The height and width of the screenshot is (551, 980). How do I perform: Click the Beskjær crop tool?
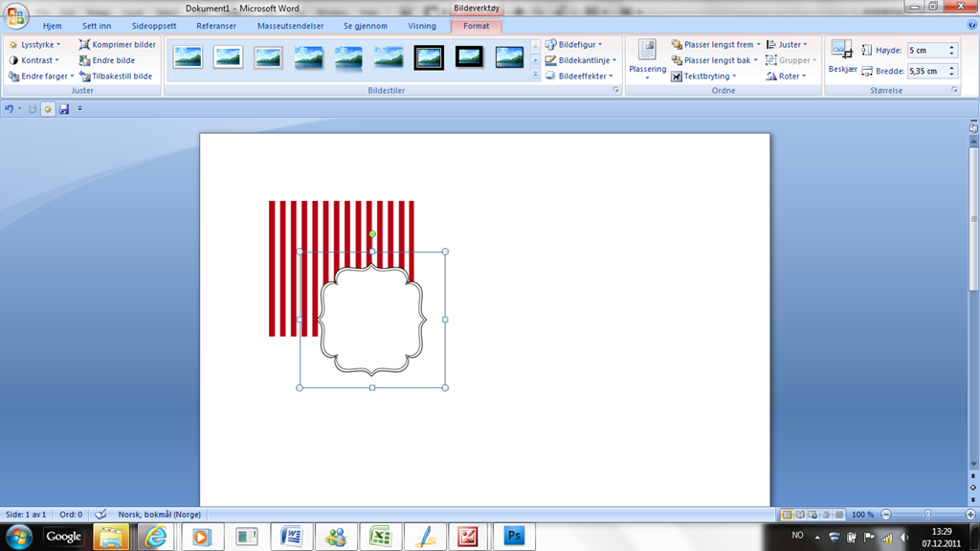[842, 56]
